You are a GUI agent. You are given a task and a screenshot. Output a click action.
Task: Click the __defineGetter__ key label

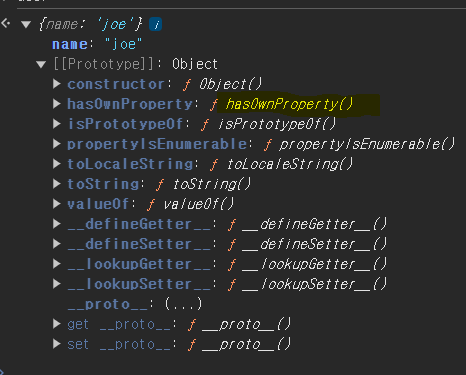point(139,224)
